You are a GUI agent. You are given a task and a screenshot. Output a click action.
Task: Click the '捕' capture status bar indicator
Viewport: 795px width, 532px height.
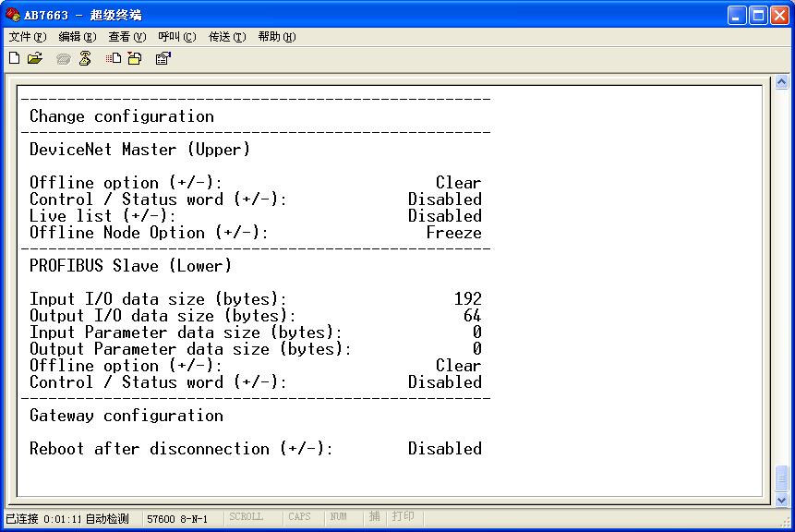375,516
